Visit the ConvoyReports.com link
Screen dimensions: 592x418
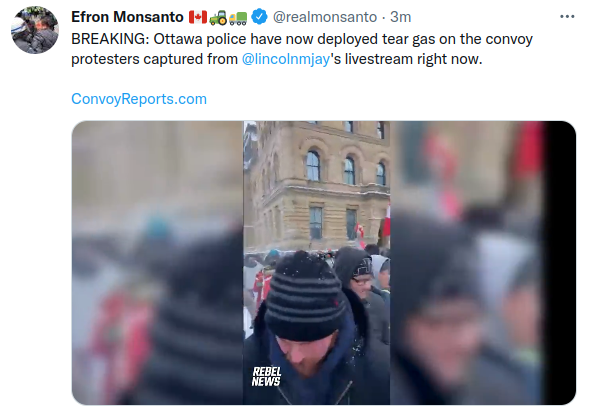pos(139,99)
